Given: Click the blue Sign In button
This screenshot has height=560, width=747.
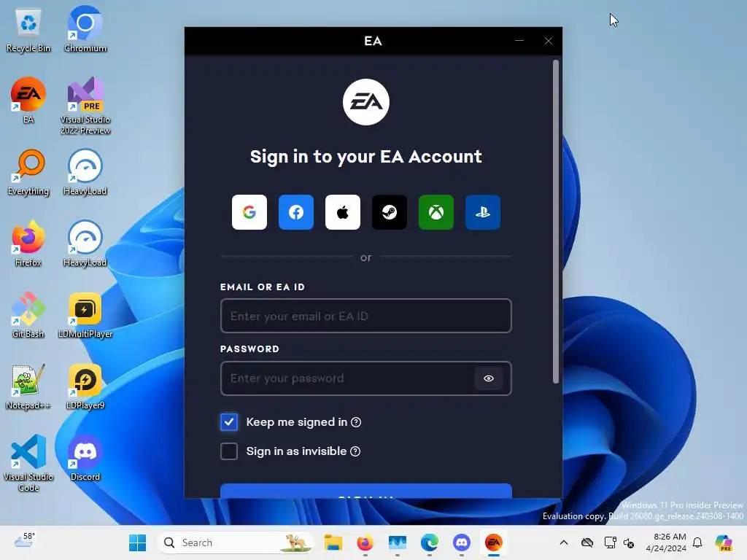Looking at the screenshot, I should (366, 491).
